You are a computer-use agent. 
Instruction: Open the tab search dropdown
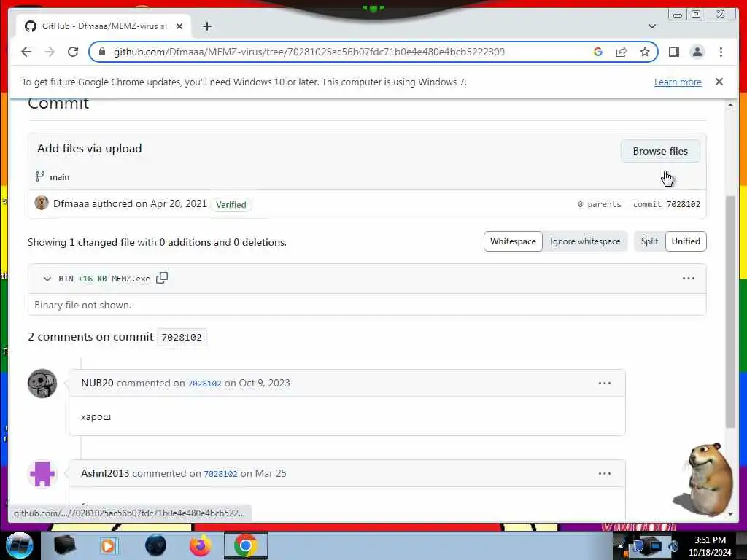652,26
